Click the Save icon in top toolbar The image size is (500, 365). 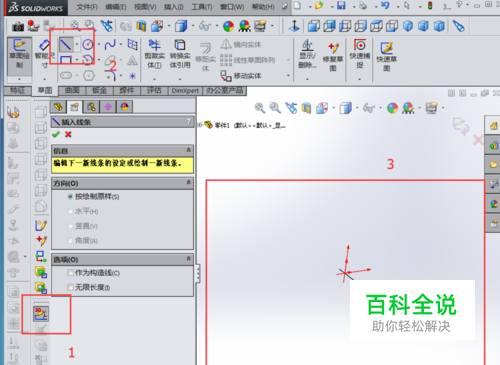coord(341,5)
